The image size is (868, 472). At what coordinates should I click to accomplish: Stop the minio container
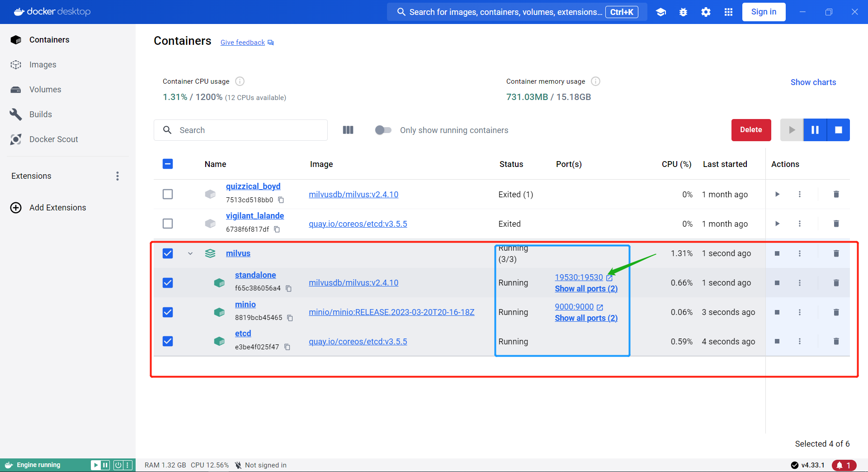tap(777, 312)
